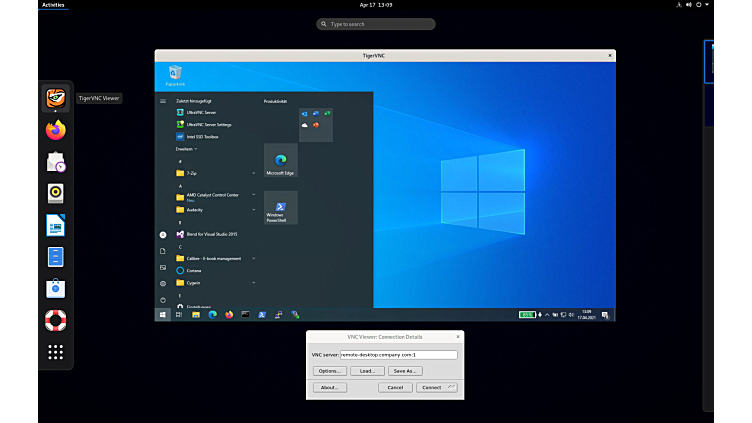Image resolution: width=752 pixels, height=423 pixels.
Task: Open Windows PowerShell tile
Action: click(x=281, y=208)
